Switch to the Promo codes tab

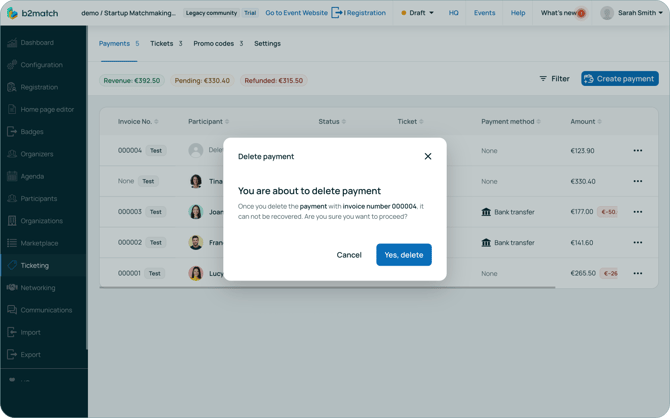(218, 44)
